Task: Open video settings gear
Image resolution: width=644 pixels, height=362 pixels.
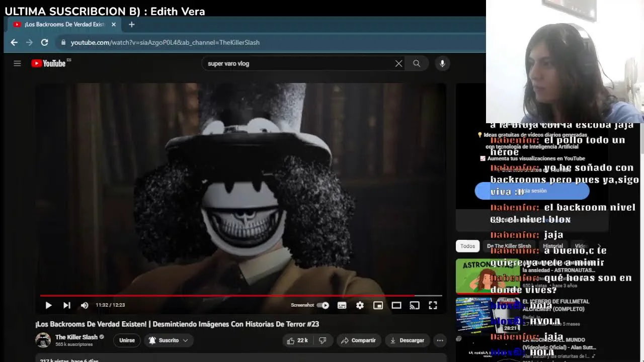Action: pyautogui.click(x=360, y=305)
